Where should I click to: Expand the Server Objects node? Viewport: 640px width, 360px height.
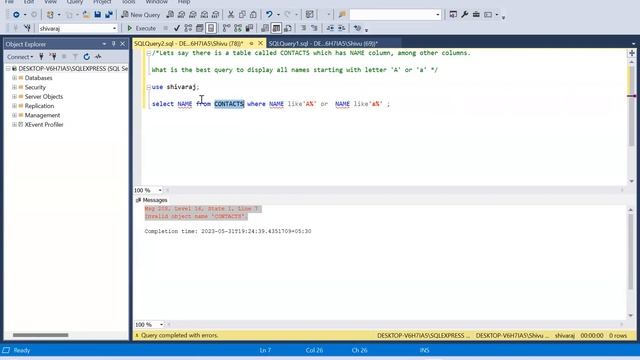14,96
